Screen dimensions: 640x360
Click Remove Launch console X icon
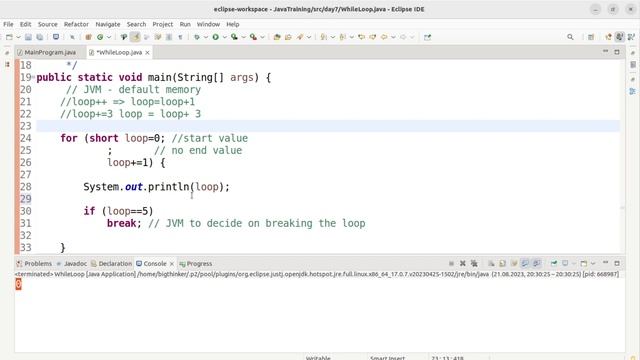coord(462,264)
